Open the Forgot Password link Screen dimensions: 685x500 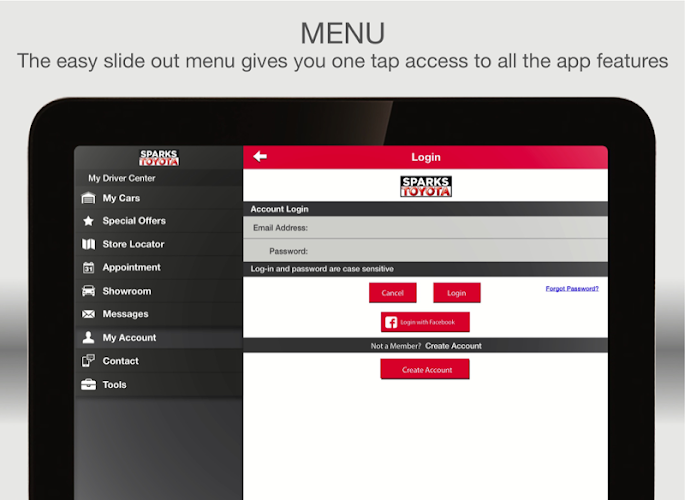pyautogui.click(x=572, y=288)
